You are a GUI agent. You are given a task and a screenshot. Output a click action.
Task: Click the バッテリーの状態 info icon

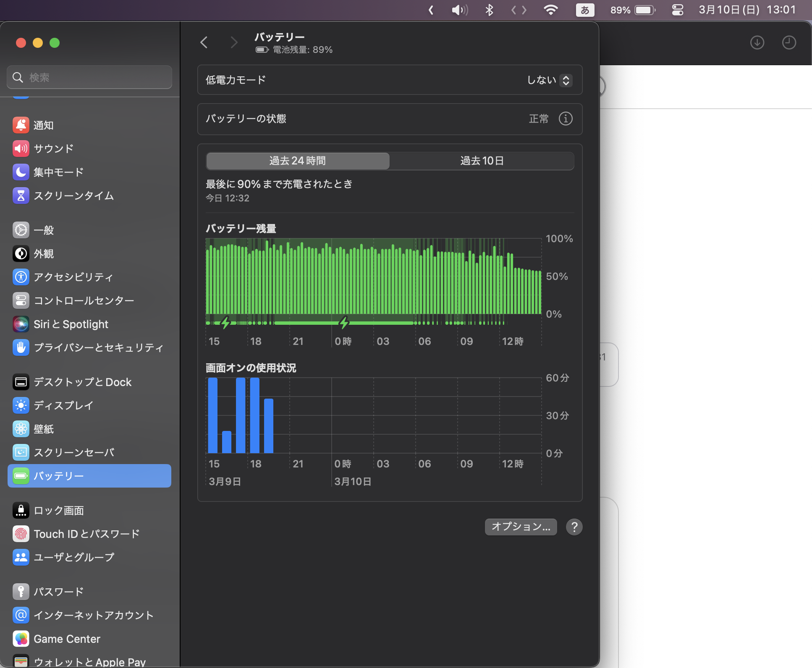click(566, 119)
